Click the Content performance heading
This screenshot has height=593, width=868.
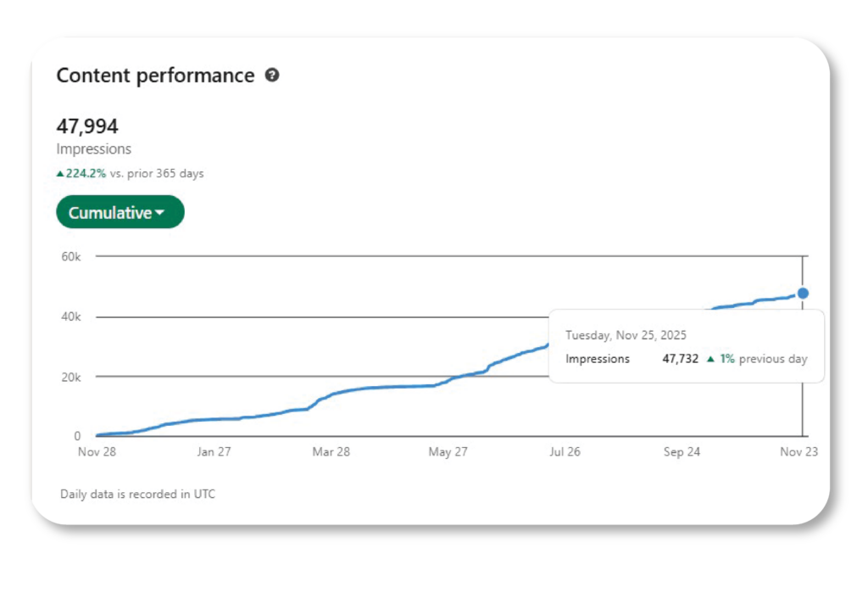pos(155,76)
